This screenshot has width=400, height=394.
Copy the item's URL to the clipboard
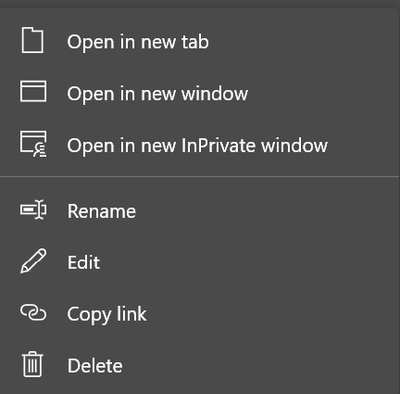pyautogui.click(x=200, y=314)
